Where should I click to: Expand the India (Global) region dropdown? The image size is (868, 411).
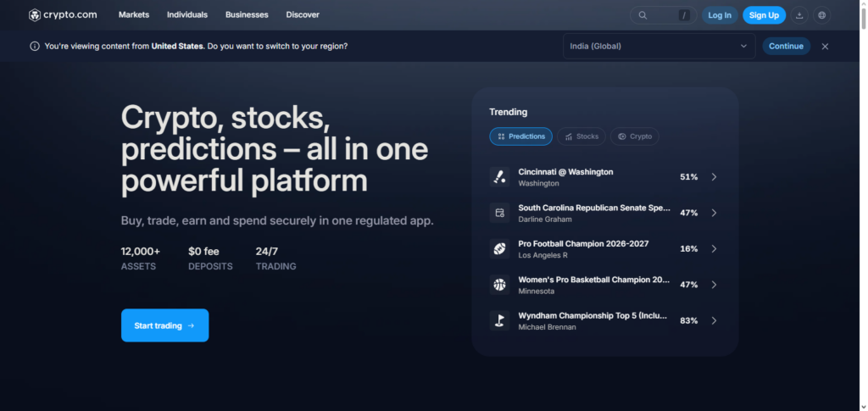659,47
